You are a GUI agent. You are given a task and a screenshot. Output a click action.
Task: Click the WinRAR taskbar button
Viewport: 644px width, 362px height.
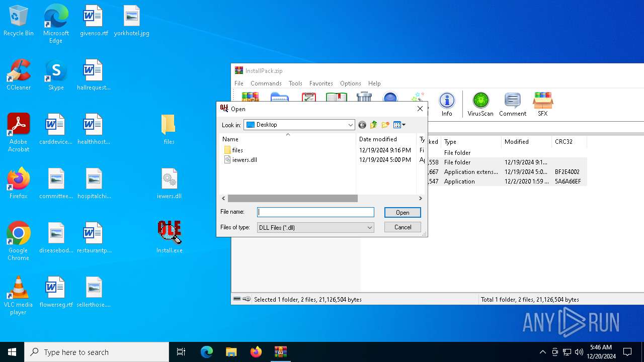click(280, 352)
